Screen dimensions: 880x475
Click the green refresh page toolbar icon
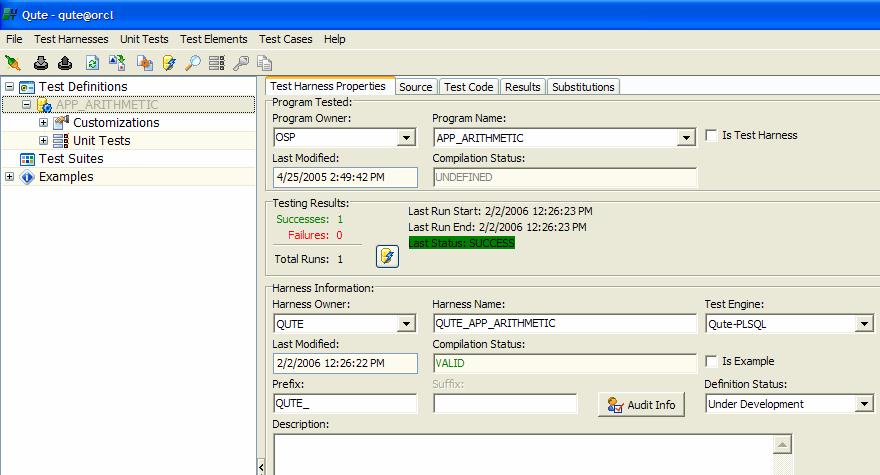[92, 63]
